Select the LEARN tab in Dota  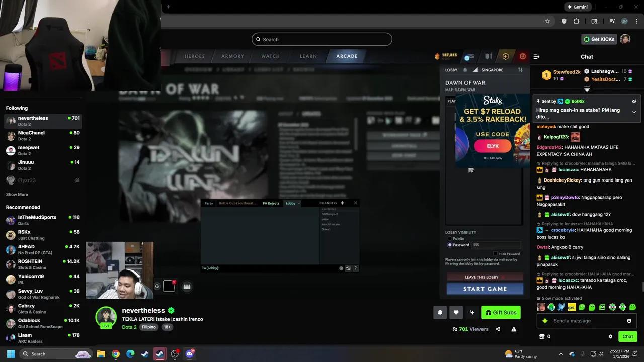[x=308, y=56]
